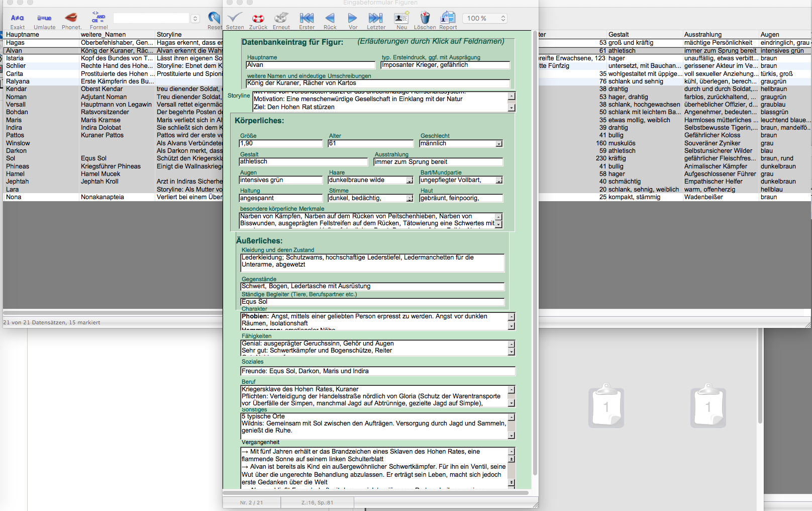The image size is (812, 511).
Task: Click the Gestalt field showing athletisch
Action: coord(303,162)
